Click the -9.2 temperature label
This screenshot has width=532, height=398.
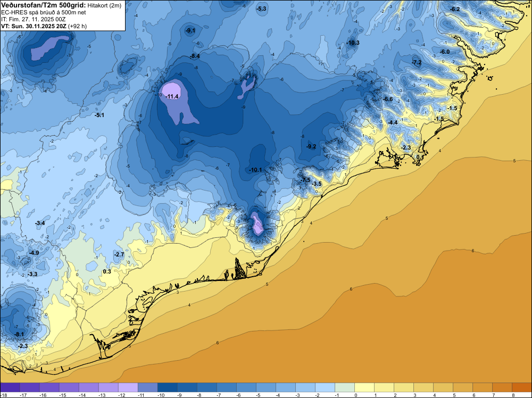(x=311, y=146)
